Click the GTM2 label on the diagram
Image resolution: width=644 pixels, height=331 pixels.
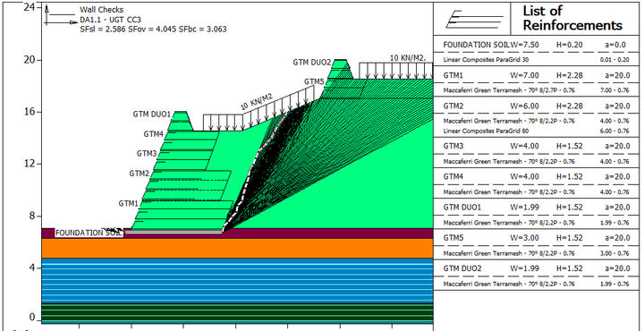140,174
